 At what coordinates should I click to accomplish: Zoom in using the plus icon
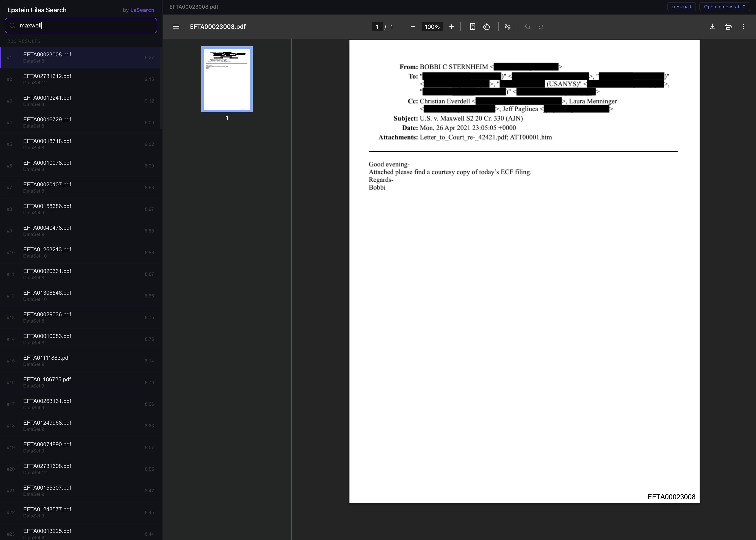[451, 27]
